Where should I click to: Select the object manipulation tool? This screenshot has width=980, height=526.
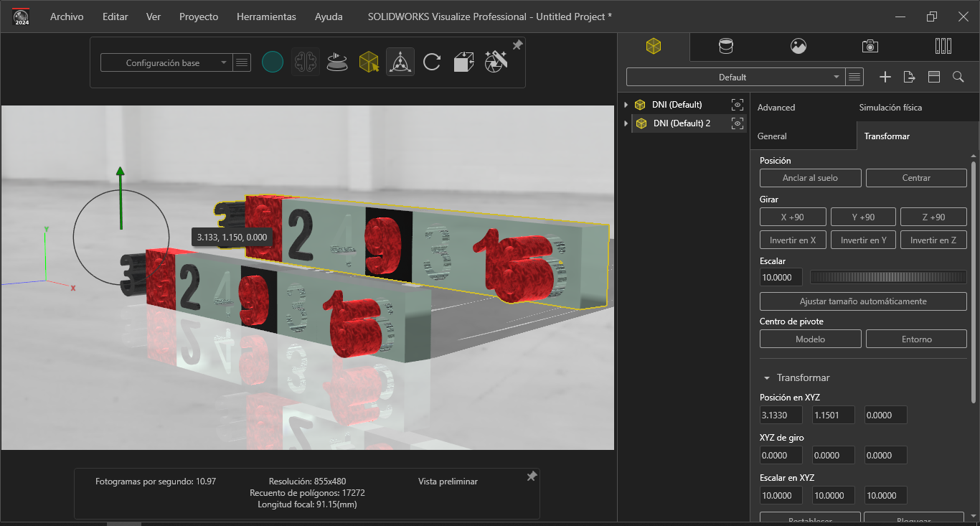click(x=400, y=62)
